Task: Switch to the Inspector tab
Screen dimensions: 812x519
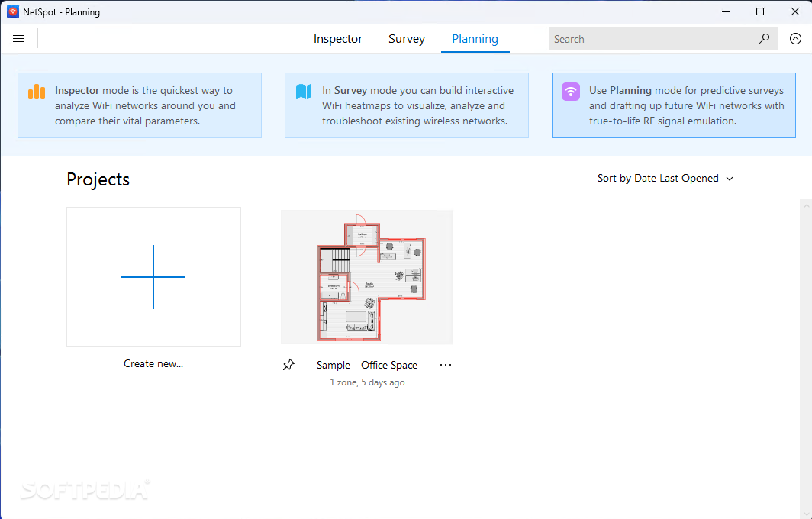Action: point(337,39)
